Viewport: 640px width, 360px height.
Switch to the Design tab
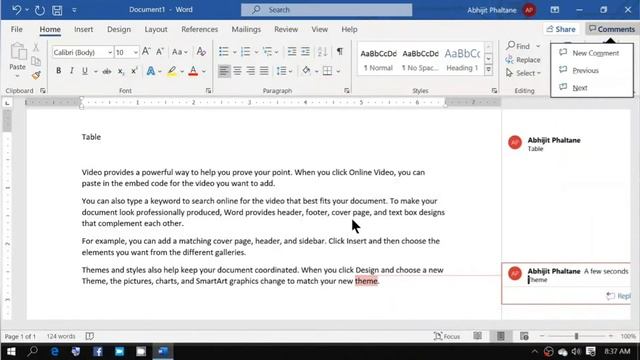pyautogui.click(x=119, y=29)
